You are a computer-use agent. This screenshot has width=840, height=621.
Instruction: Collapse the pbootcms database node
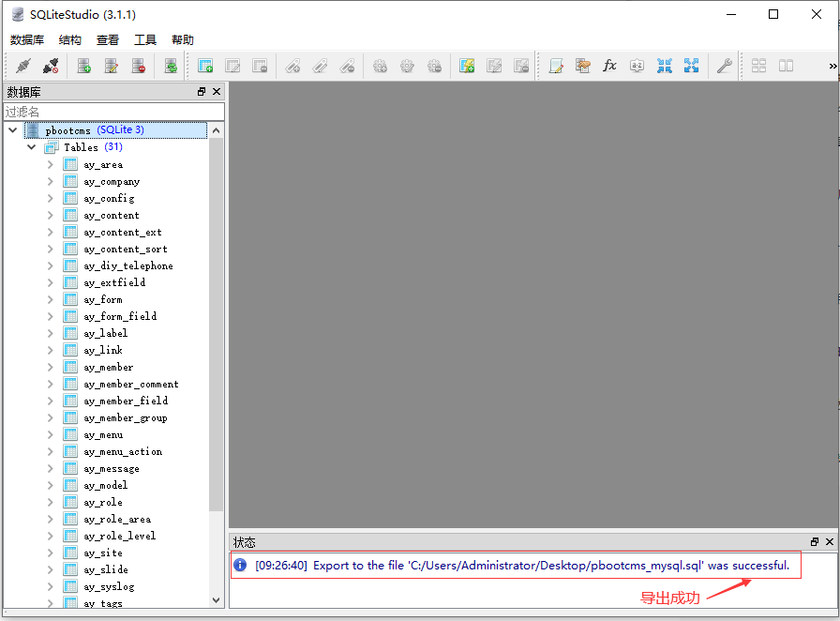(x=13, y=129)
